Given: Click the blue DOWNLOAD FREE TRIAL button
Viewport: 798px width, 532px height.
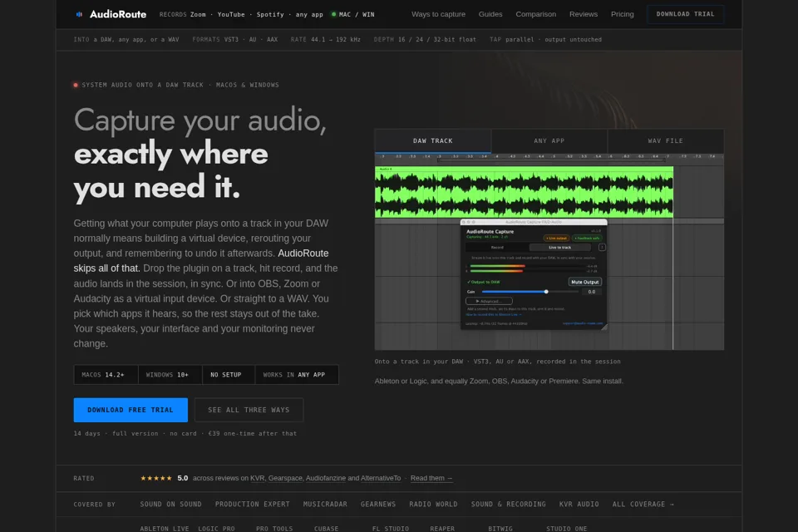Looking at the screenshot, I should click(x=131, y=410).
